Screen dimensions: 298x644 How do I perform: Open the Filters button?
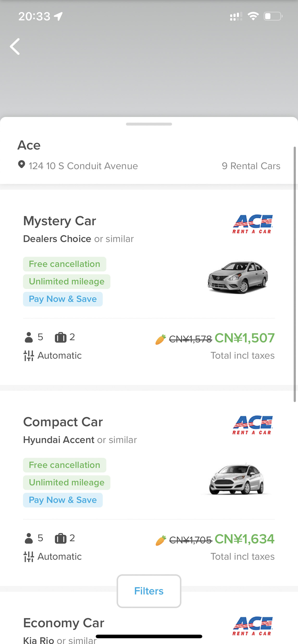(x=149, y=591)
